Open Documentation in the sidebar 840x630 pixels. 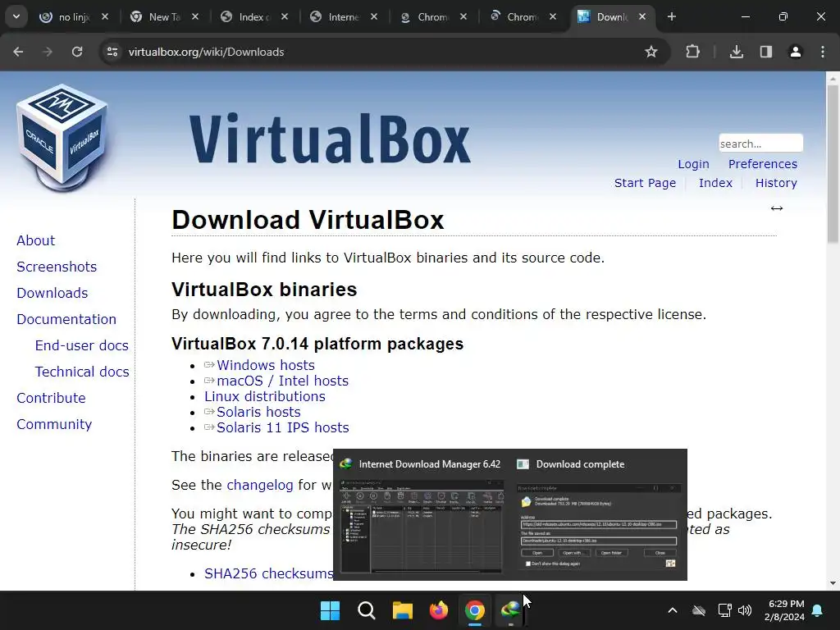point(66,319)
